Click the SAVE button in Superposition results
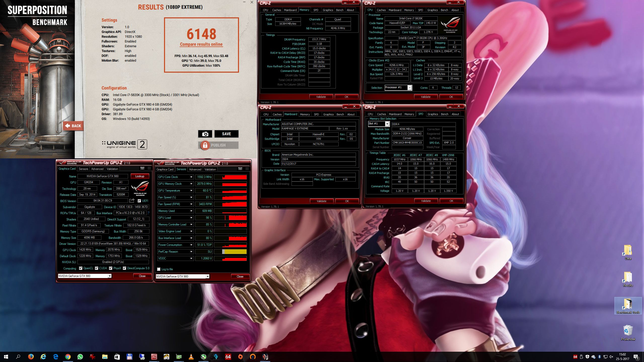The width and height of the screenshot is (644, 362). 226,134
